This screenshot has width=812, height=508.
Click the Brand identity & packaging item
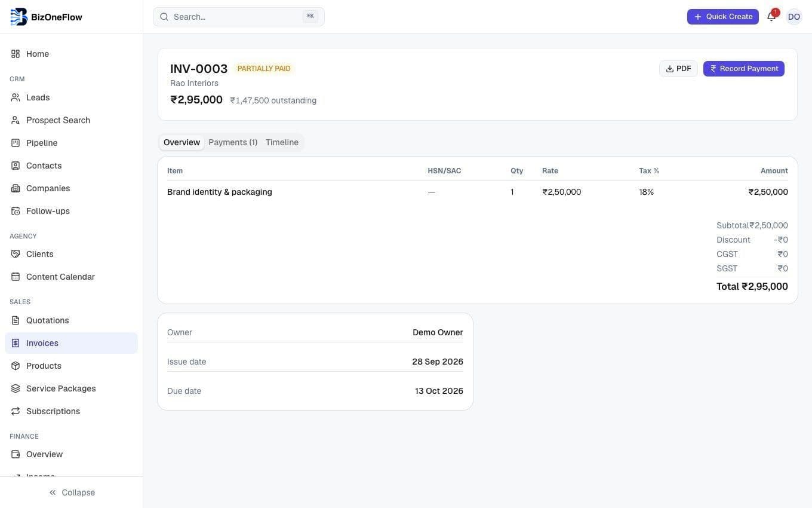[220, 192]
